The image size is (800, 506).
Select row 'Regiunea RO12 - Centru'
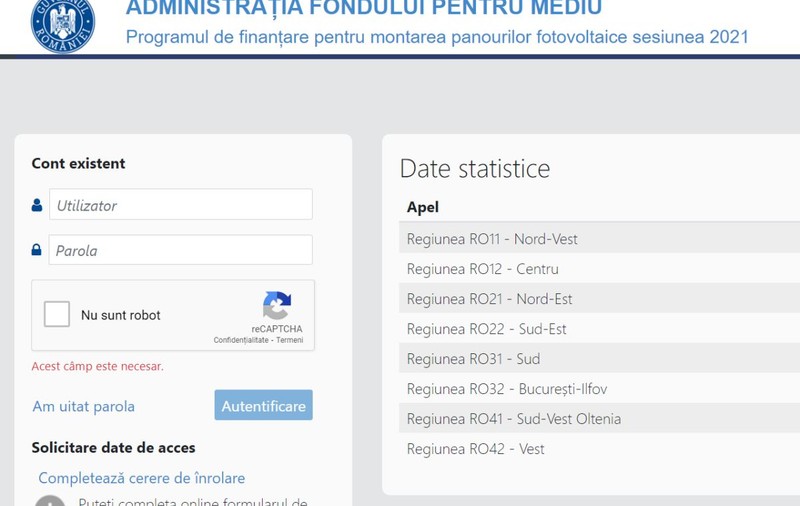coord(599,268)
